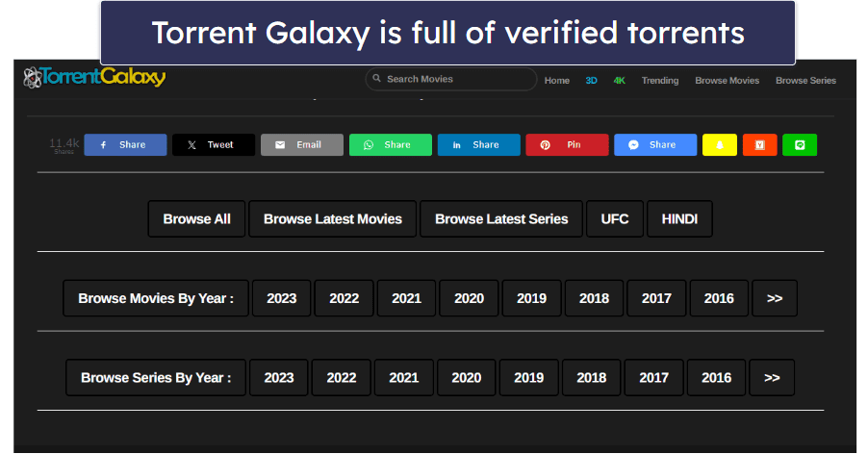Go to Browse Series in top navigation
The height and width of the screenshot is (454, 868).
805,81
